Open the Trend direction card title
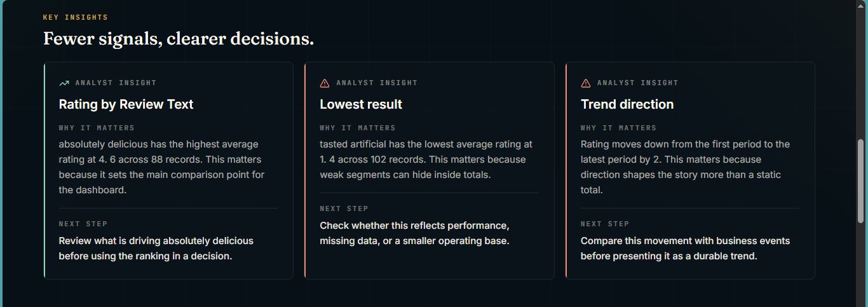Image resolution: width=868 pixels, height=307 pixels. coord(627,104)
